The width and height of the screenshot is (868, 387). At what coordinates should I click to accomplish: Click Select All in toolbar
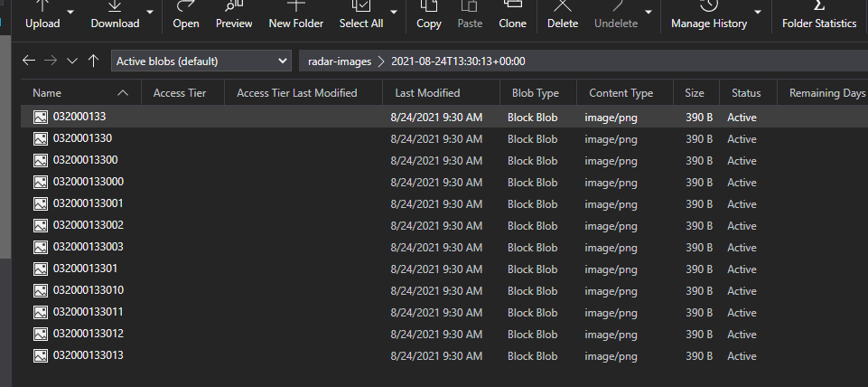click(x=361, y=15)
